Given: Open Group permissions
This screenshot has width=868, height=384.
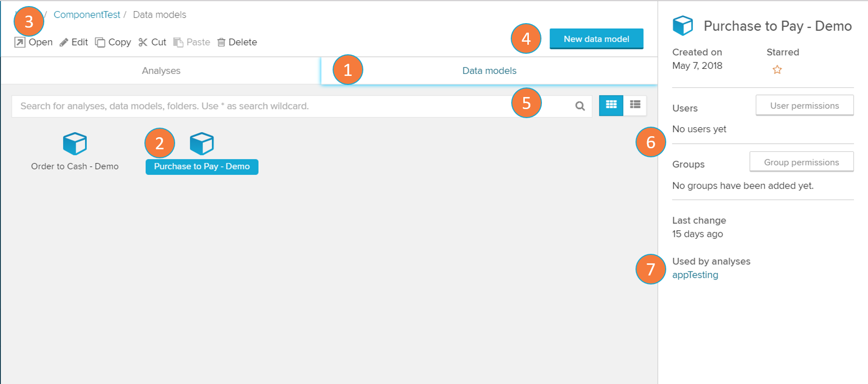Looking at the screenshot, I should (801, 162).
